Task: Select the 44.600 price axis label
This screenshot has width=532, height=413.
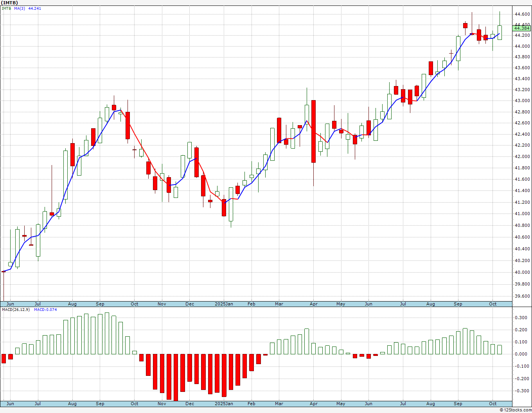Action: coord(522,14)
